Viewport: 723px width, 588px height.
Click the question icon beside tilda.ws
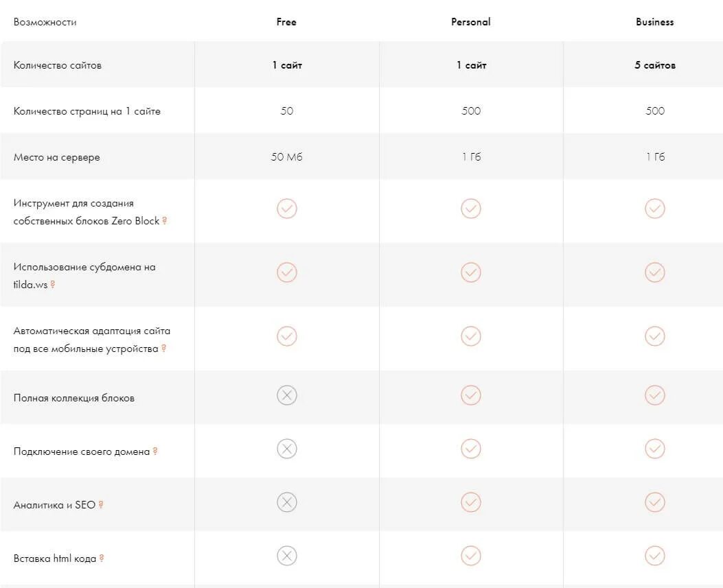point(53,285)
